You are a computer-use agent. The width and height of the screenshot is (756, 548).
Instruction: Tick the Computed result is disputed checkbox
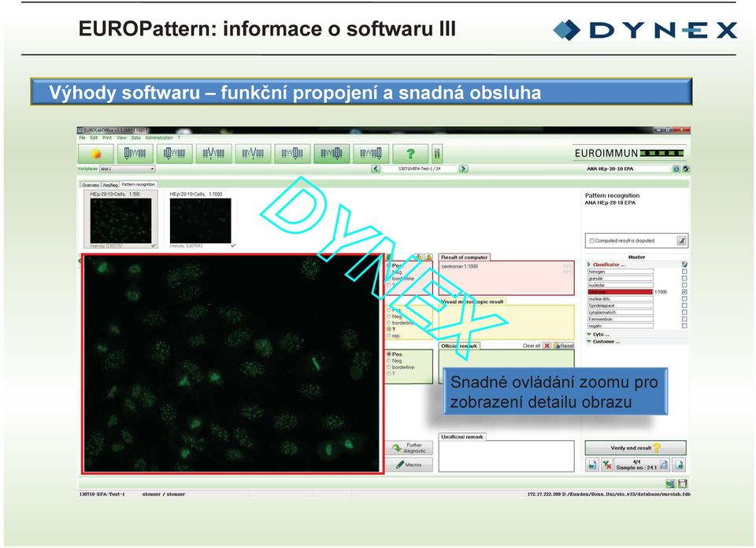[591, 240]
